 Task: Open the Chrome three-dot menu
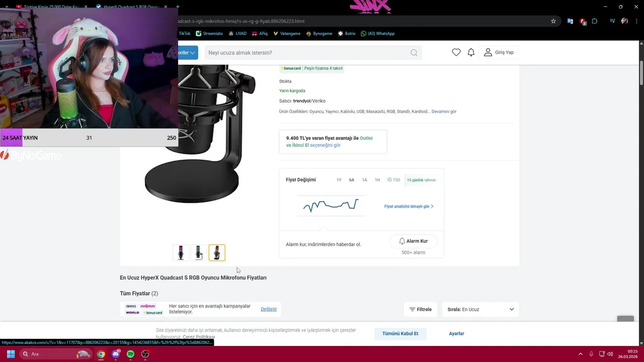[636, 21]
